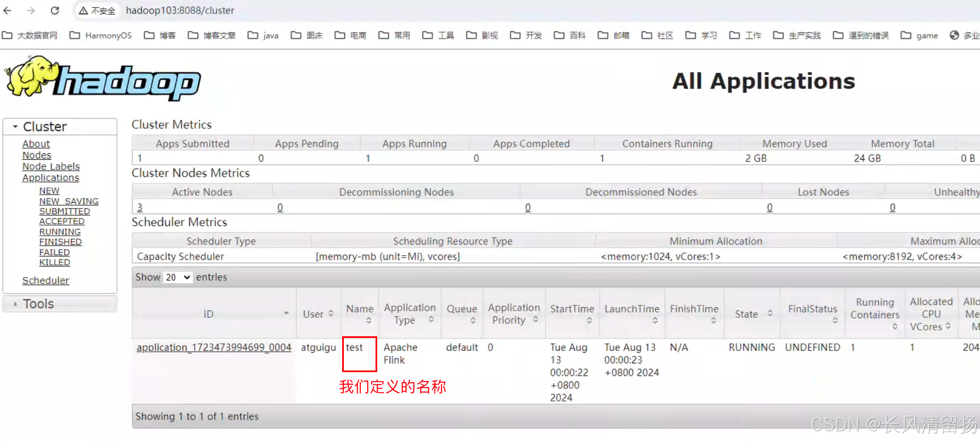Image resolution: width=980 pixels, height=441 pixels.
Task: Open the HarmonyOS bookmark folder
Action: pyautogui.click(x=101, y=35)
